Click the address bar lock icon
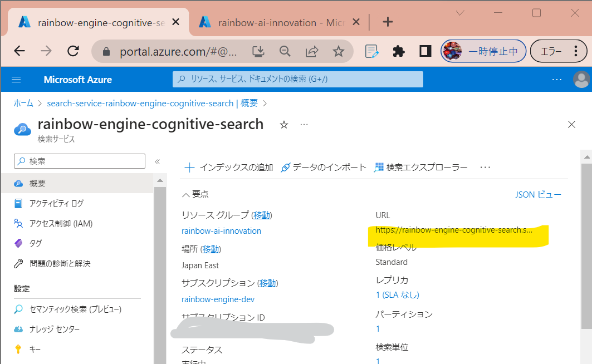Image resolution: width=592 pixels, height=364 pixels. point(106,51)
